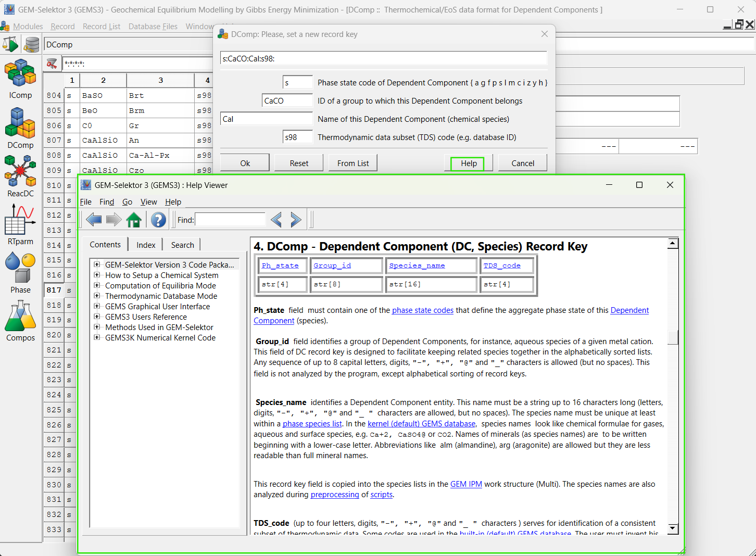
Task: Switch to the Search tab
Action: pyautogui.click(x=182, y=245)
